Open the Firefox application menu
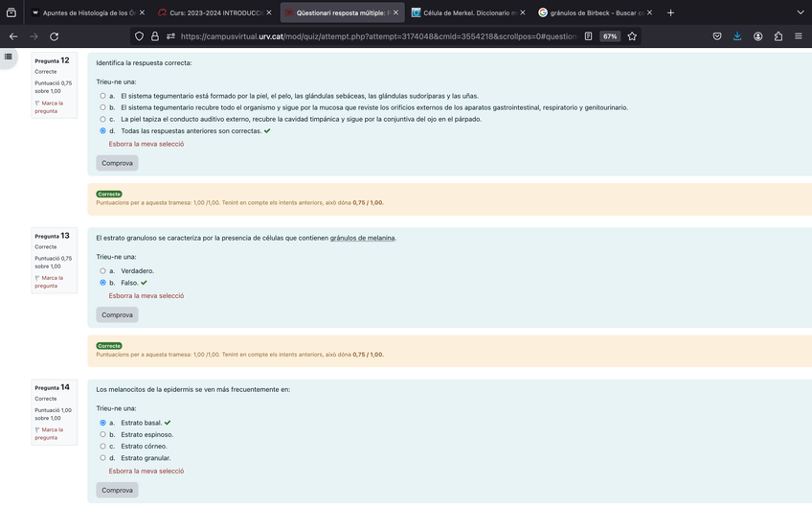Screen dimensions: 812x508 799,36
